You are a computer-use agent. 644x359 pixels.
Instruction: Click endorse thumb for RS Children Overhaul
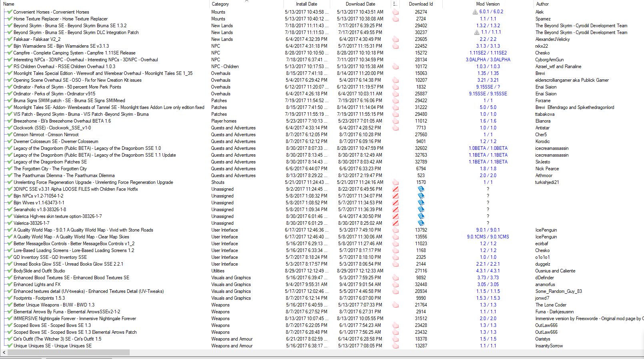(x=395, y=67)
